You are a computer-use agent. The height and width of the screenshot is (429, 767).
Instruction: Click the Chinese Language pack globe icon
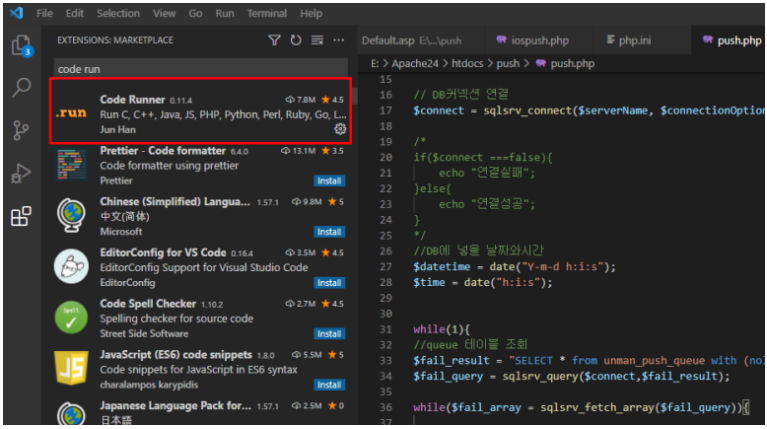click(71, 215)
